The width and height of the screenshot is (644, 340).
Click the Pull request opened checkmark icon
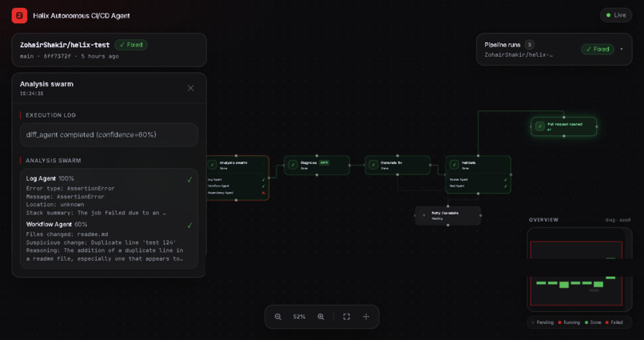pyautogui.click(x=540, y=126)
